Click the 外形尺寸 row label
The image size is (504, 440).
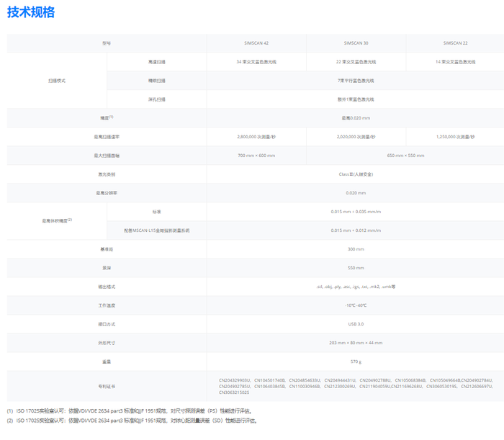click(x=107, y=343)
